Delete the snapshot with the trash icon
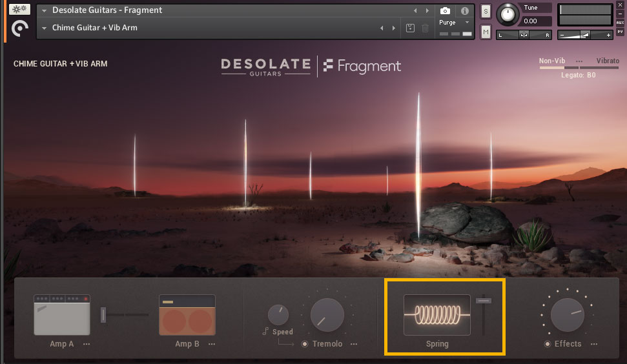The image size is (627, 364). (x=425, y=28)
